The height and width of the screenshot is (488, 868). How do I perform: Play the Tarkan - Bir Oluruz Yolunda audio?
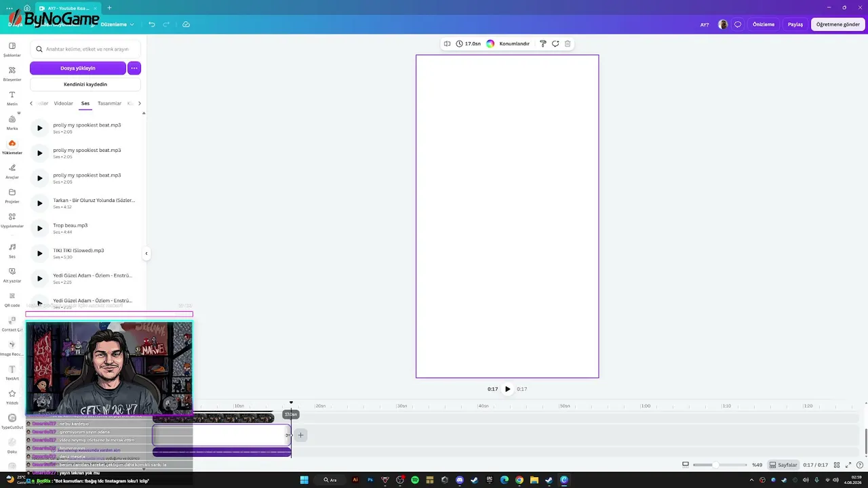tap(39, 203)
